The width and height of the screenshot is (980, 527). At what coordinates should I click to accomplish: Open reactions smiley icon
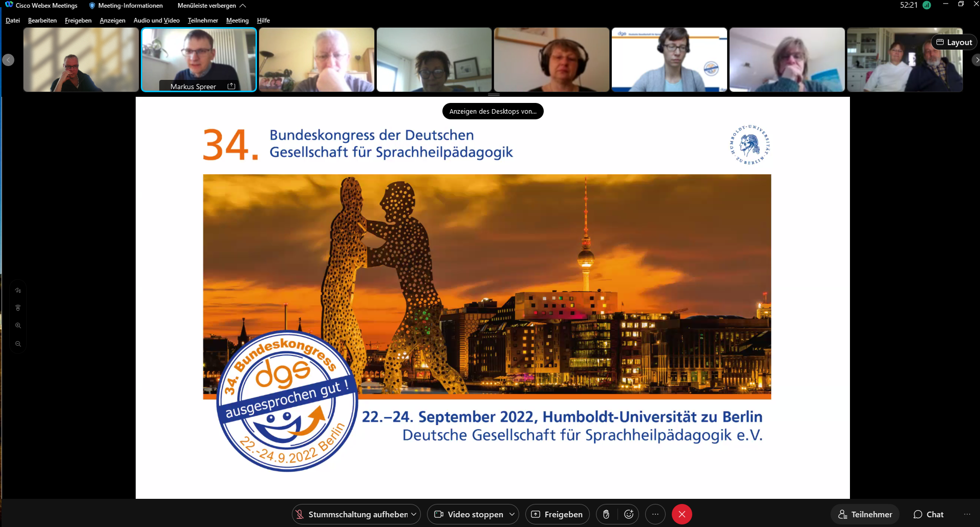coord(629,514)
